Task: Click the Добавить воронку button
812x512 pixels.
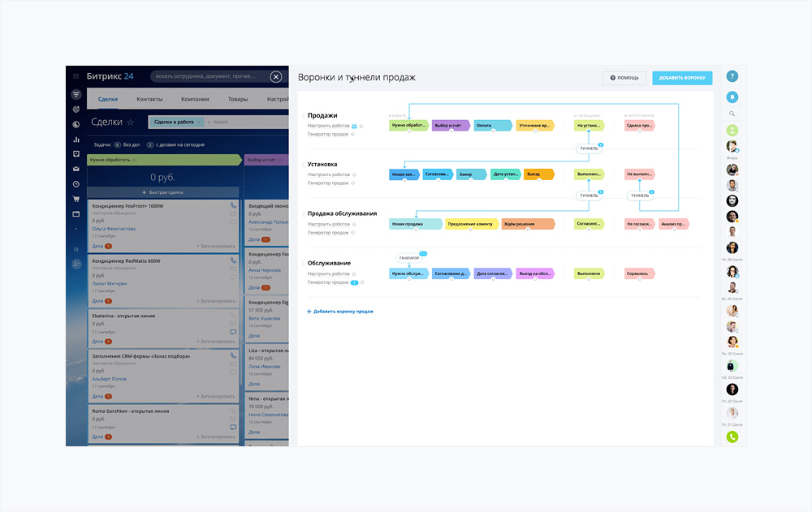Action: pos(681,78)
